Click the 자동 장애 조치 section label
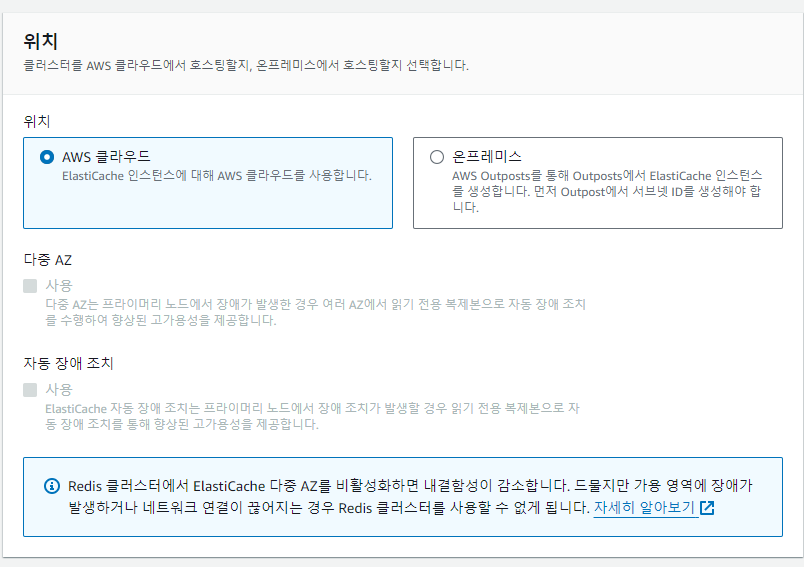The width and height of the screenshot is (804, 567). click(68, 363)
